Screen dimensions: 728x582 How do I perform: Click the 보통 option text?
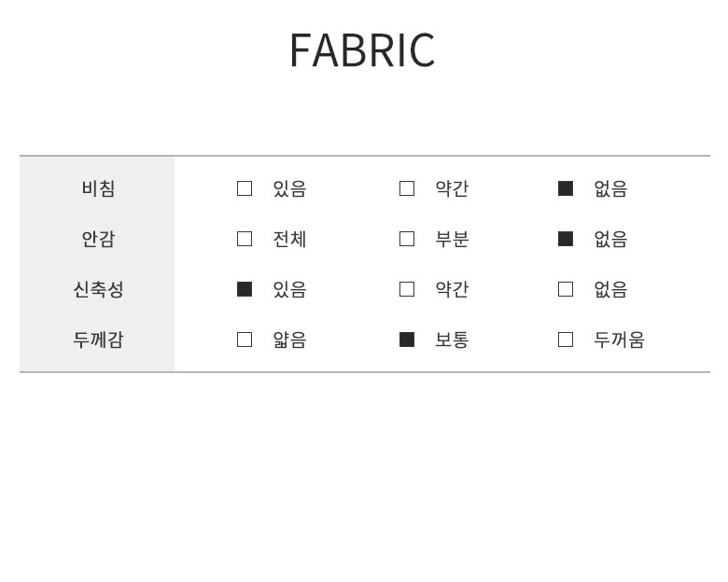point(452,339)
